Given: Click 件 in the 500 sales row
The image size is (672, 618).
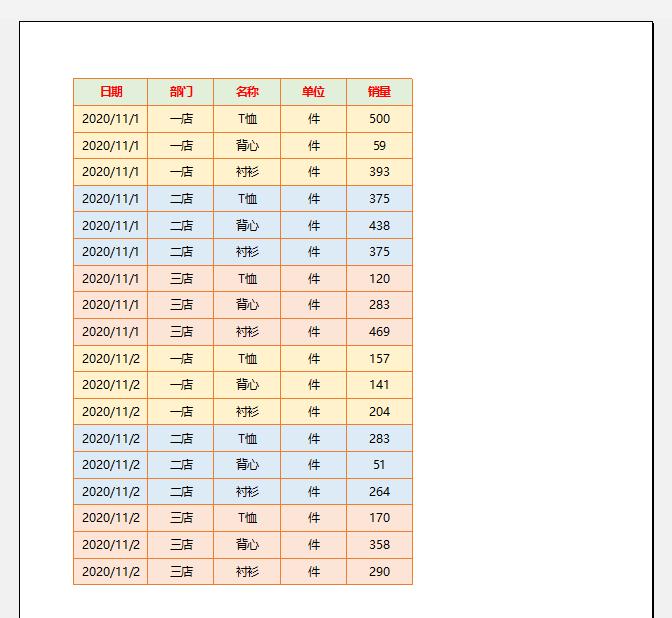Looking at the screenshot, I should [x=313, y=119].
